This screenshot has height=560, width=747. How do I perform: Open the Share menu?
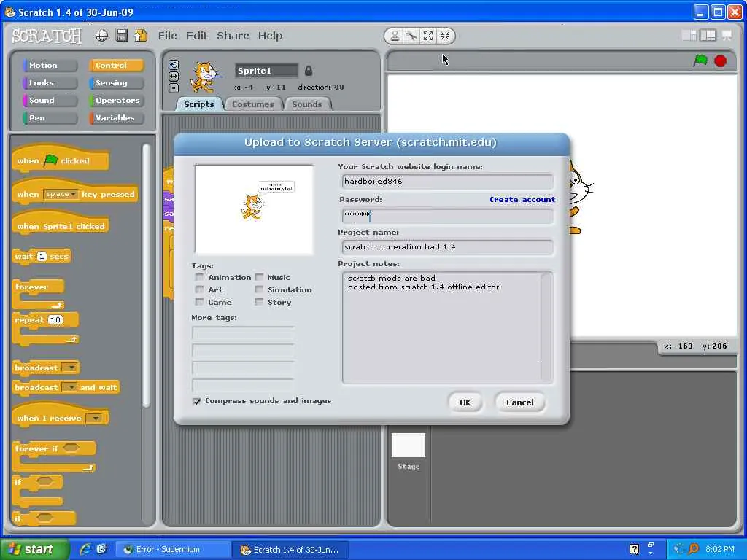[x=233, y=36]
